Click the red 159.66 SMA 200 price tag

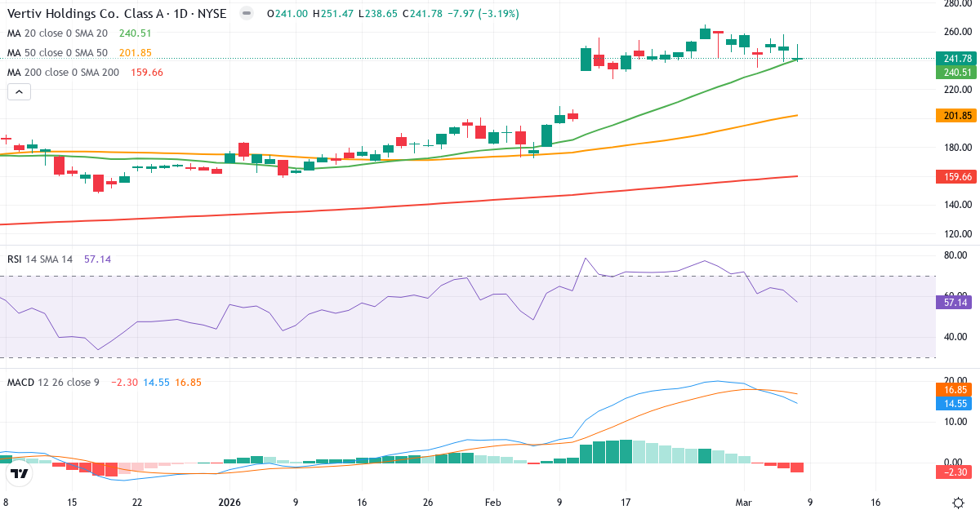(x=955, y=176)
